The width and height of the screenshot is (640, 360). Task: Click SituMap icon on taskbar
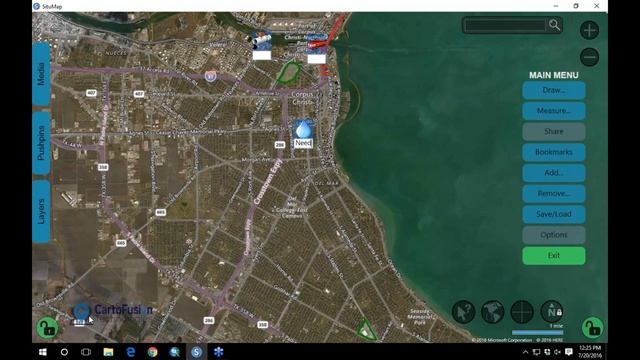197,352
